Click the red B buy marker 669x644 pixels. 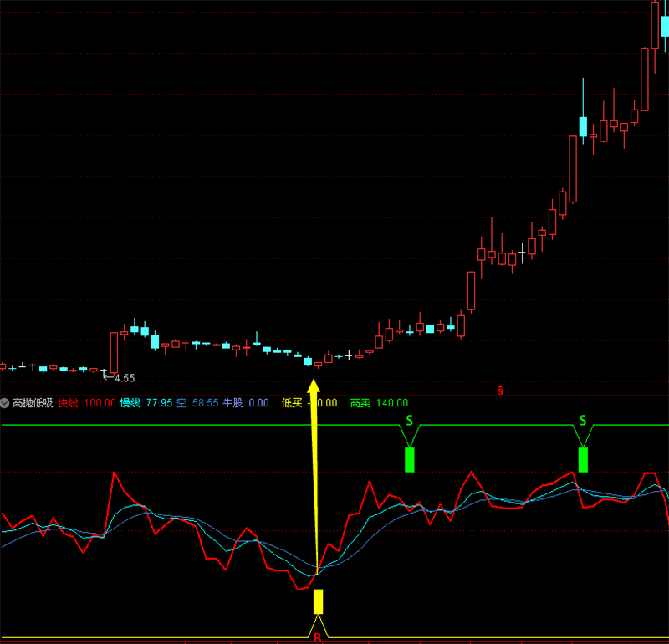pos(318,637)
